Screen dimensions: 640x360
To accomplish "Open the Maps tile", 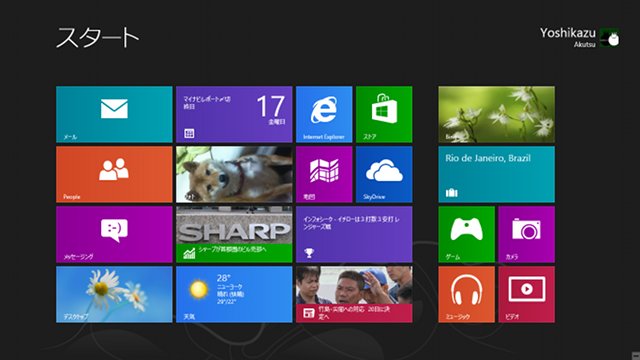I will point(324,174).
